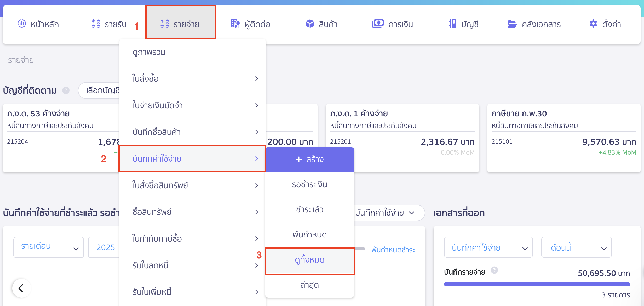Open ใบจ่ายเงินมัดจำ menu entry

(193, 105)
